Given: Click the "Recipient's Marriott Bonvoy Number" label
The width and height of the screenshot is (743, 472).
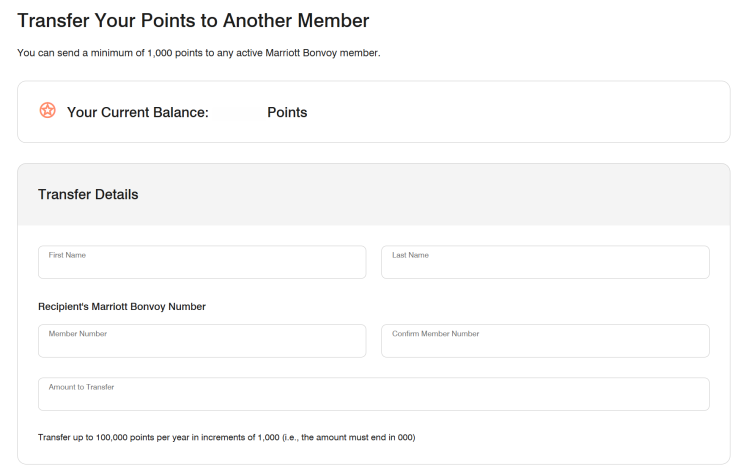Looking at the screenshot, I should tap(121, 306).
